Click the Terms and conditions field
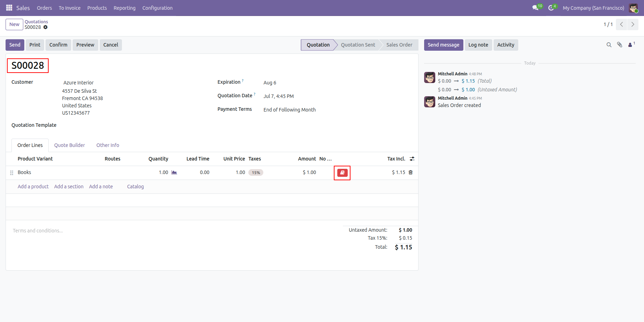 point(38,231)
